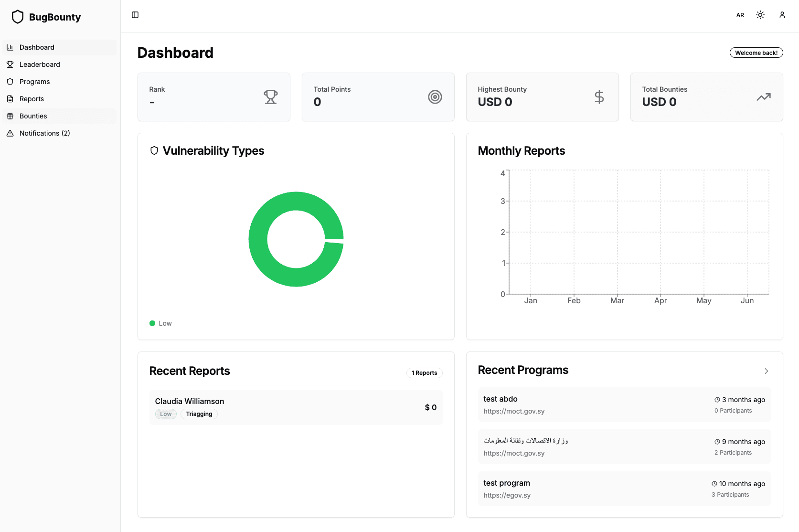Open Bounties in the sidebar
799x532 pixels.
pyautogui.click(x=59, y=116)
